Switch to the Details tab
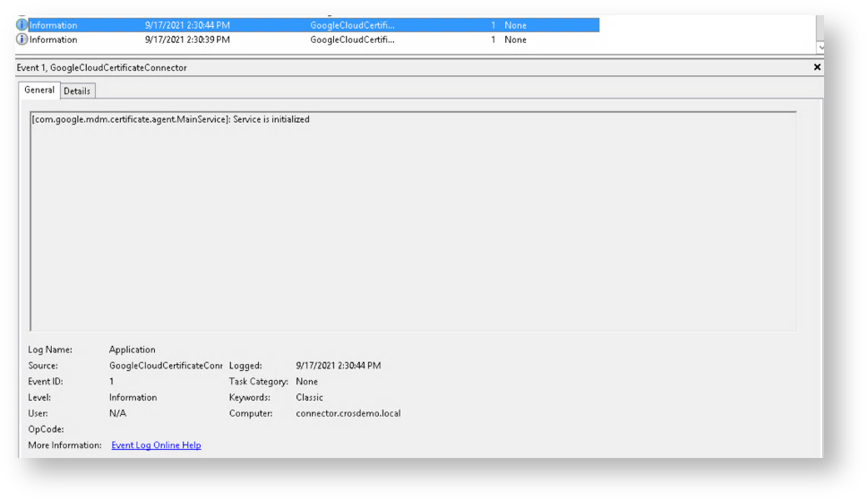868x501 pixels. (77, 91)
